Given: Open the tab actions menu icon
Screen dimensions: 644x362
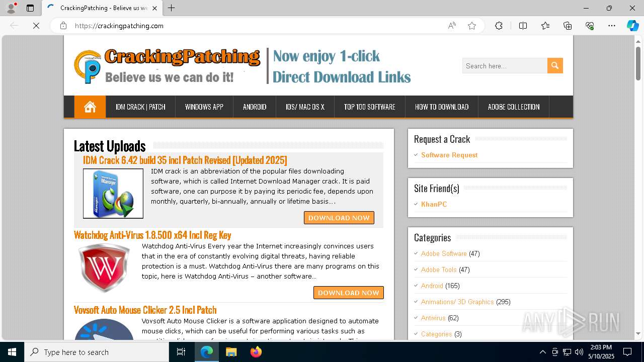Looking at the screenshot, I should pos(30,8).
